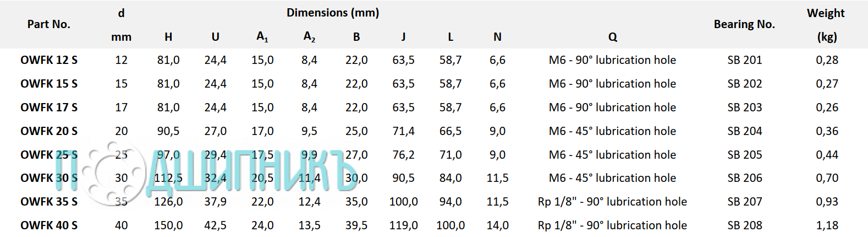Viewport: 868px width, 237px height.
Task: Click bearing number SB 205
Action: coord(745,155)
